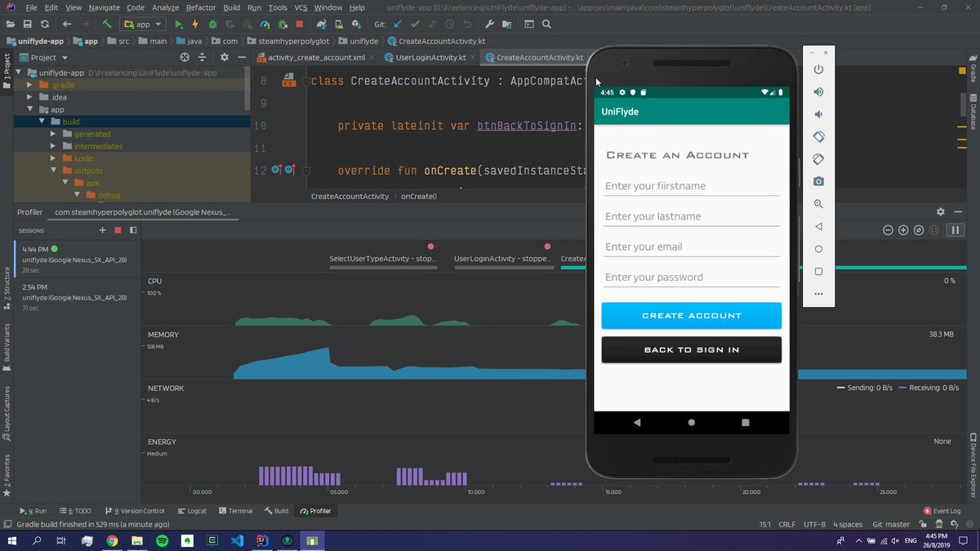The image size is (980, 551).
Task: Start debugging with the bug icon
Action: click(213, 24)
